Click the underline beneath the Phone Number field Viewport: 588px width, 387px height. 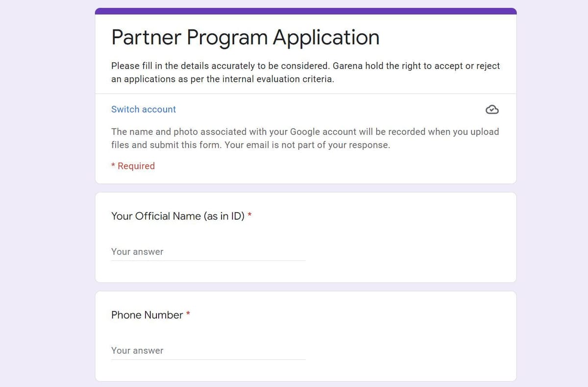tap(208, 359)
